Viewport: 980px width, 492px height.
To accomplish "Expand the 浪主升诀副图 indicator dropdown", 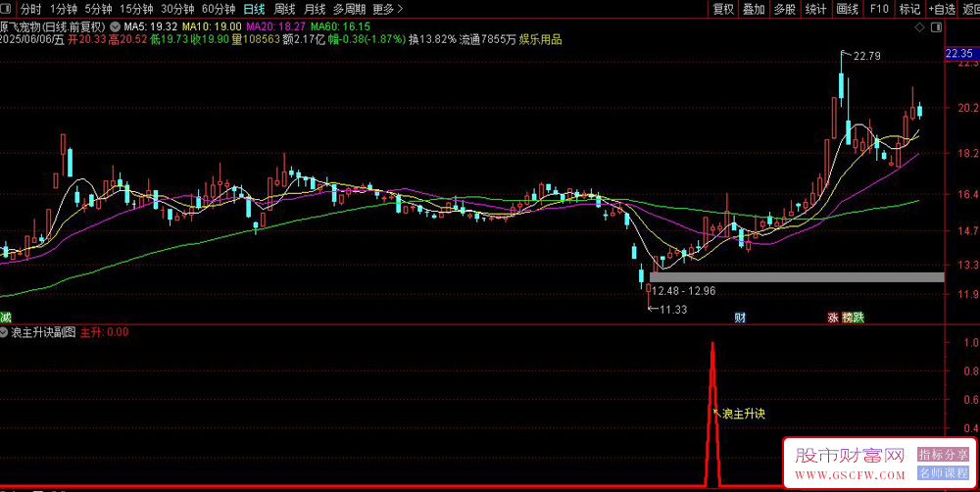I will tap(4, 332).
